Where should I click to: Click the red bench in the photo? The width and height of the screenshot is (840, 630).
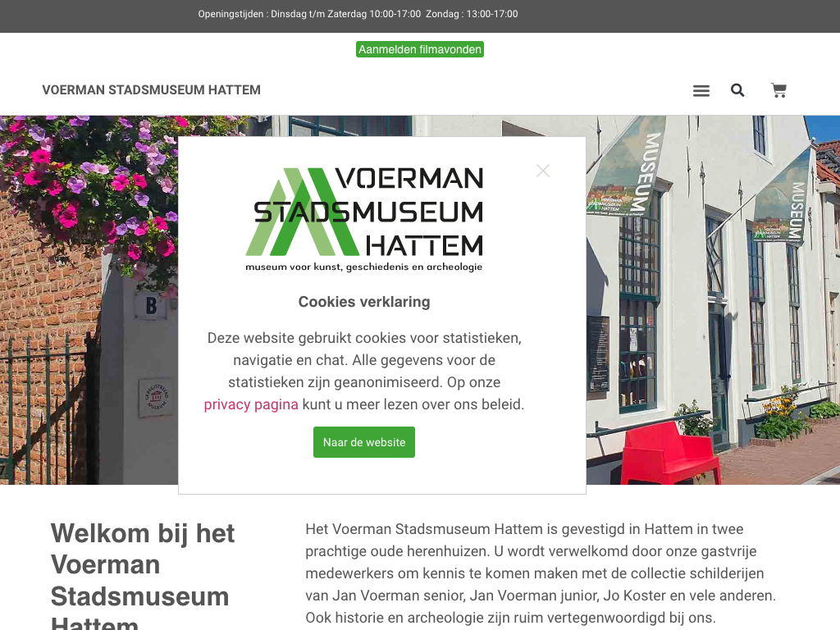pyautogui.click(x=667, y=453)
